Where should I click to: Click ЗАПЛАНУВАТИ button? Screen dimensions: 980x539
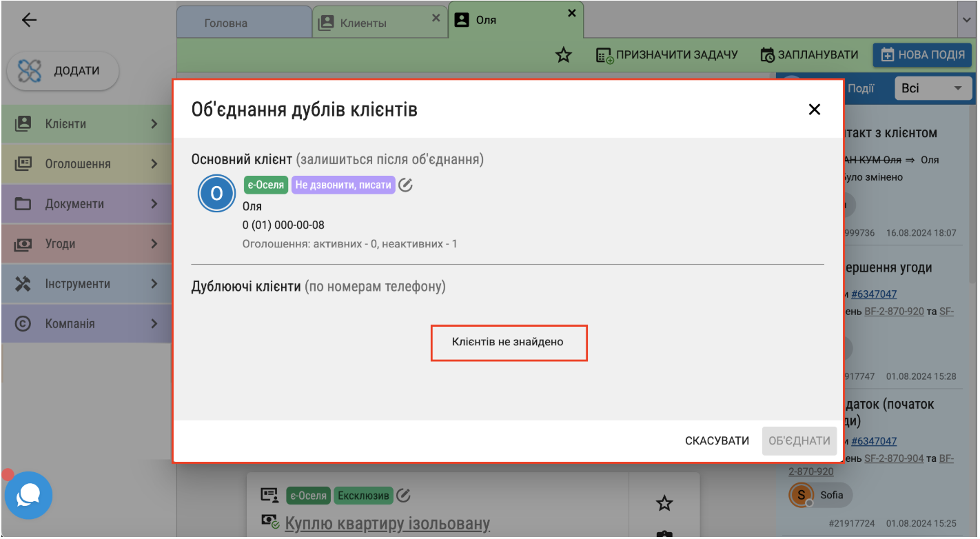pyautogui.click(x=810, y=55)
